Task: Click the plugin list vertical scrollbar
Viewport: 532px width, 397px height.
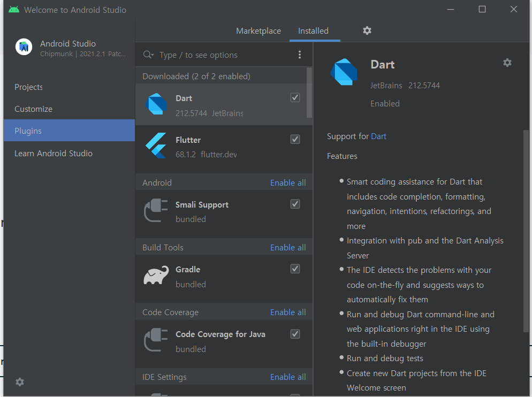Action: (309, 93)
